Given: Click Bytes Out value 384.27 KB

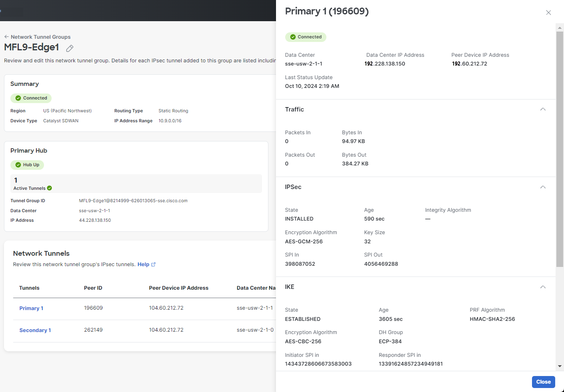Looking at the screenshot, I should click(x=355, y=164).
